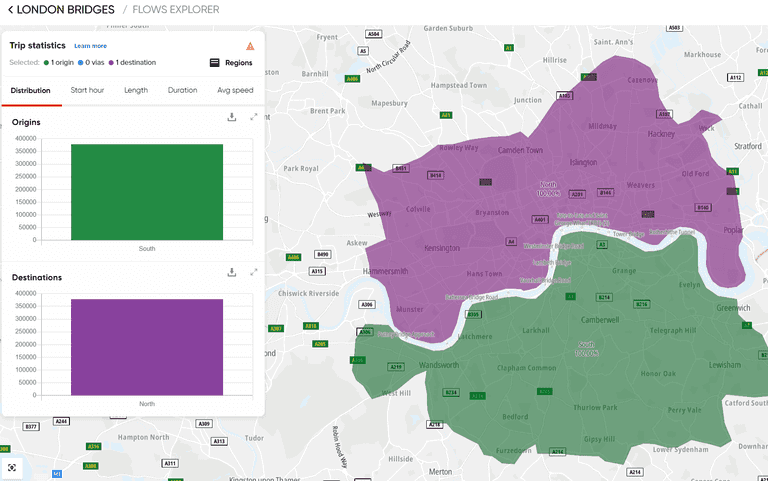Download the Origins chart data
768x481 pixels.
(232, 117)
